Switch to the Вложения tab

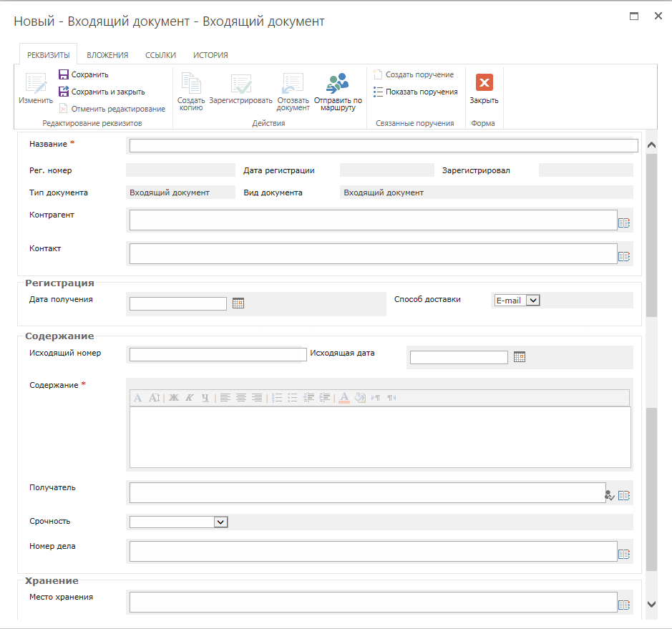[107, 55]
